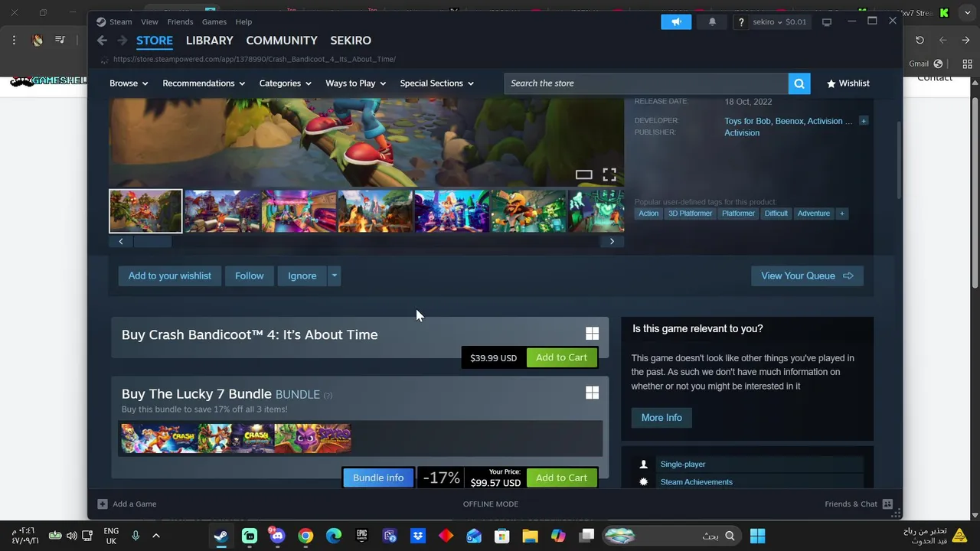Open Dropbox from the taskbar
The height and width of the screenshot is (551, 980).
418,536
